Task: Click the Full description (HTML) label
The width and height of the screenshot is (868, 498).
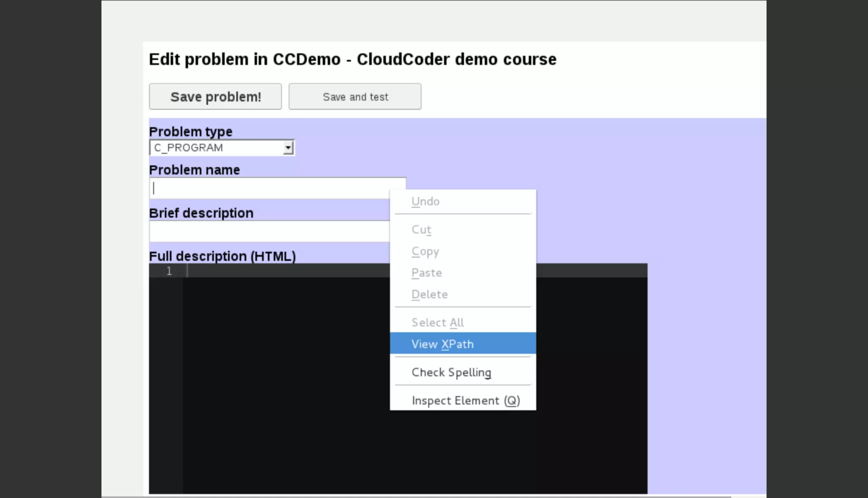Action: coord(223,256)
